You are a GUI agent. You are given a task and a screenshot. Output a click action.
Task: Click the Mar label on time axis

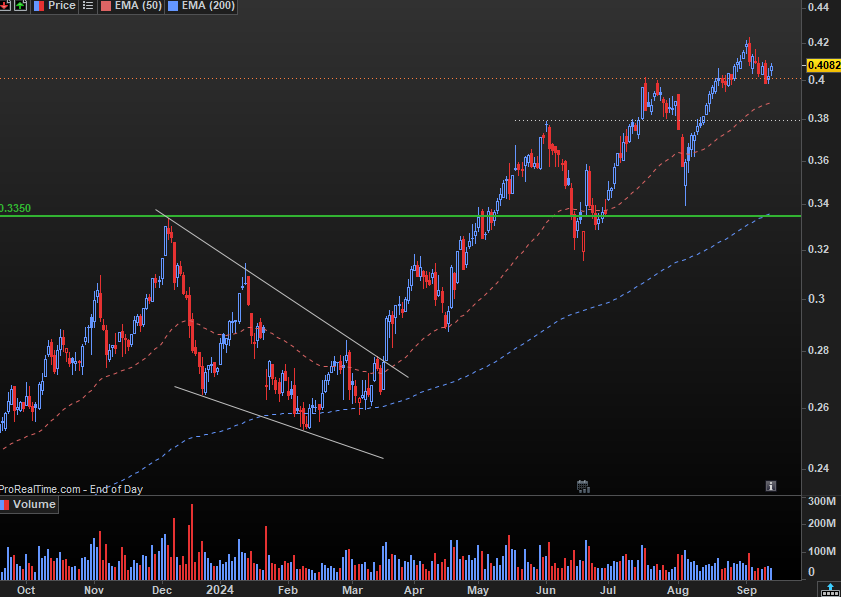coord(352,590)
